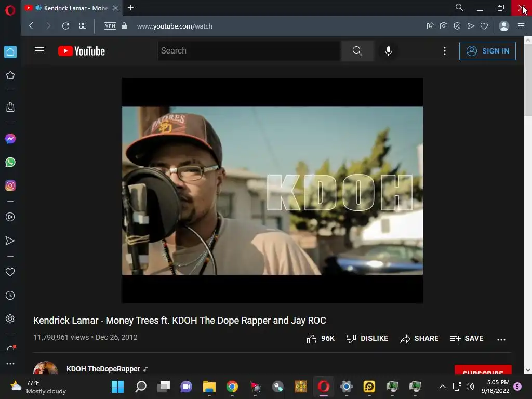Open sidebar three-dot setup menu
The width and height of the screenshot is (532, 399).
(10, 363)
